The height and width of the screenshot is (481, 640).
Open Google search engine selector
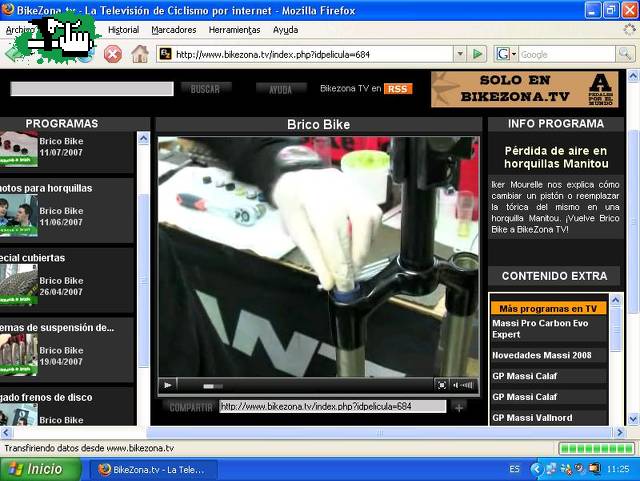[x=506, y=54]
